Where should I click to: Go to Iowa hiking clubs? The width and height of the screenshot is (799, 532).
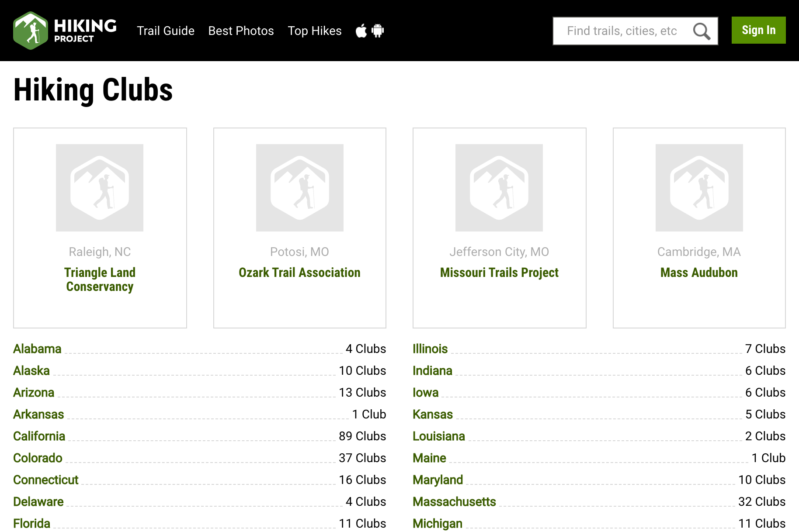click(x=426, y=393)
